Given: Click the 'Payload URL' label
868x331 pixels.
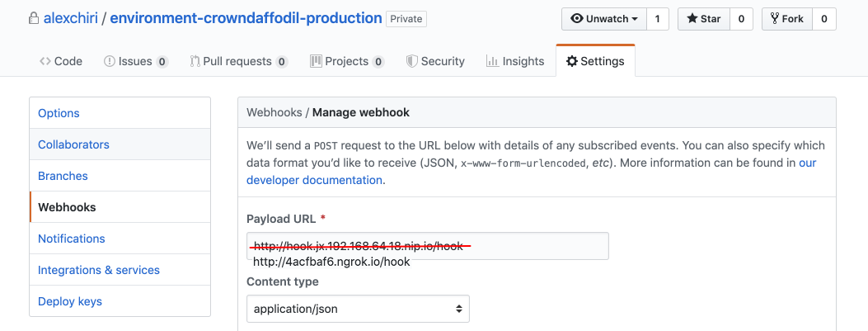Looking at the screenshot, I should tap(281, 219).
